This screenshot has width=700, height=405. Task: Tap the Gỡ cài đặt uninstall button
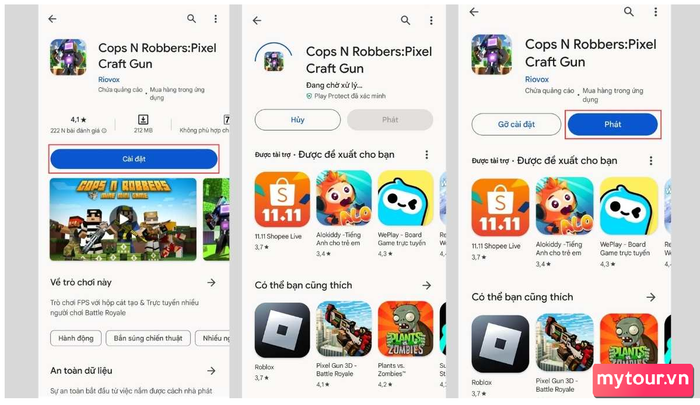pyautogui.click(x=516, y=124)
